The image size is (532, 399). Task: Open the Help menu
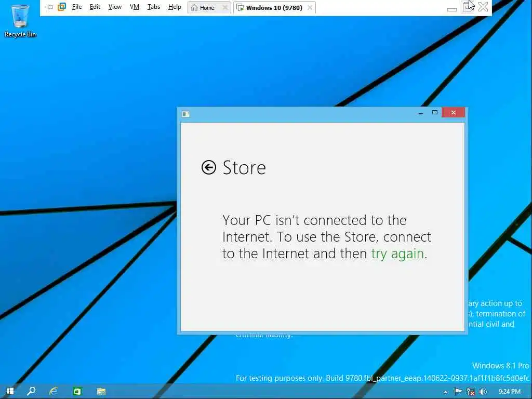click(175, 7)
